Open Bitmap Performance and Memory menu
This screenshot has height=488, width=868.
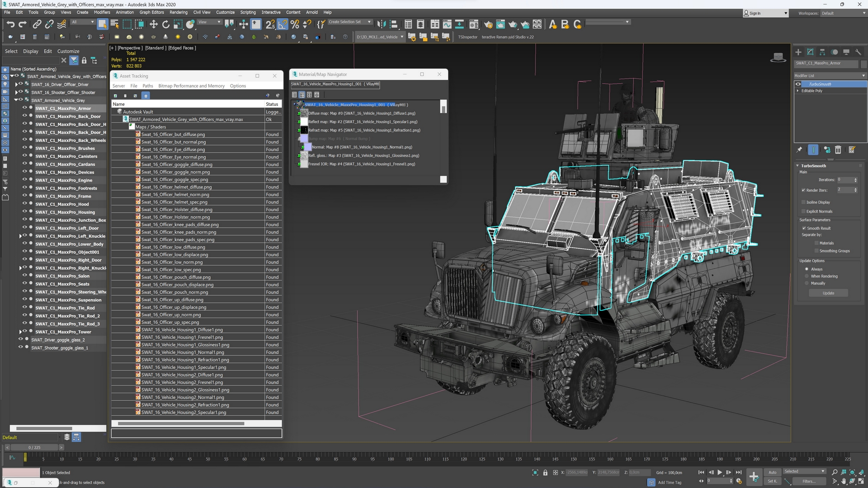click(191, 86)
